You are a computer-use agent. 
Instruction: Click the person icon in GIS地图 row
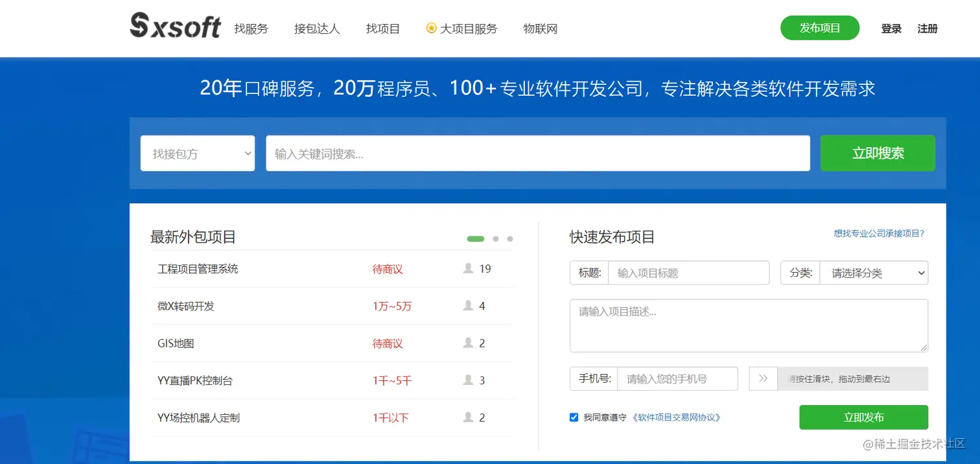coord(468,343)
